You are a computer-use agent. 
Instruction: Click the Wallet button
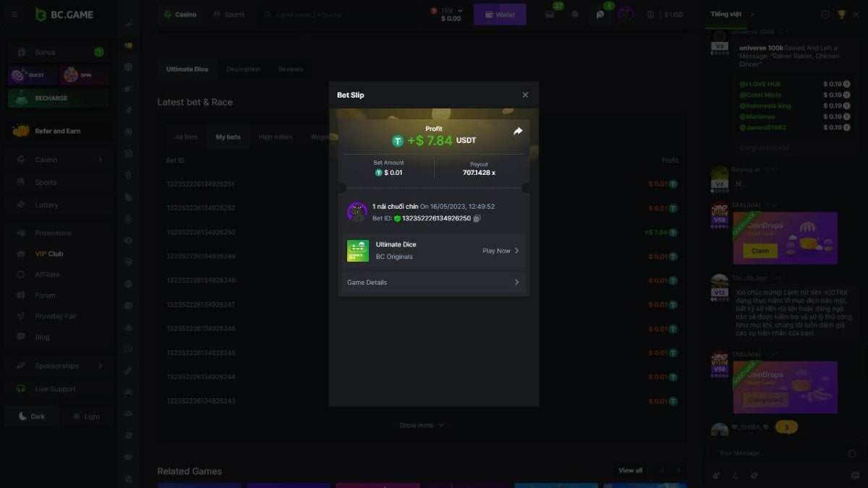[x=500, y=14]
